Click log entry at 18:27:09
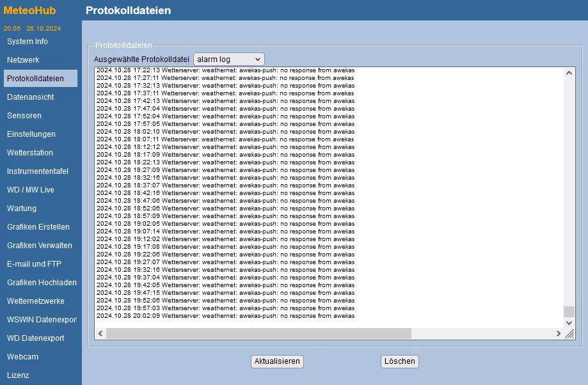This screenshot has width=588, height=385. coord(225,170)
